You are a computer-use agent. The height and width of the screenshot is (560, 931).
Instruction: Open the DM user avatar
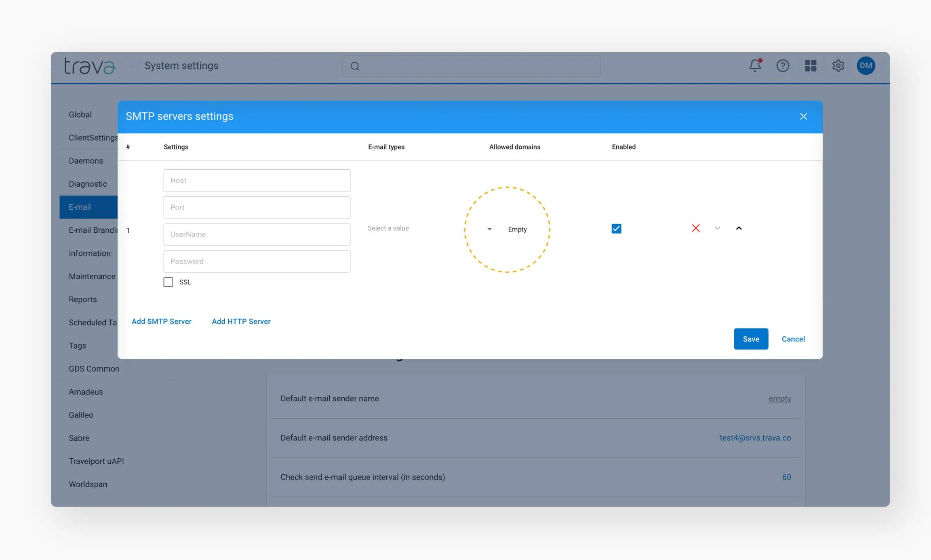866,65
